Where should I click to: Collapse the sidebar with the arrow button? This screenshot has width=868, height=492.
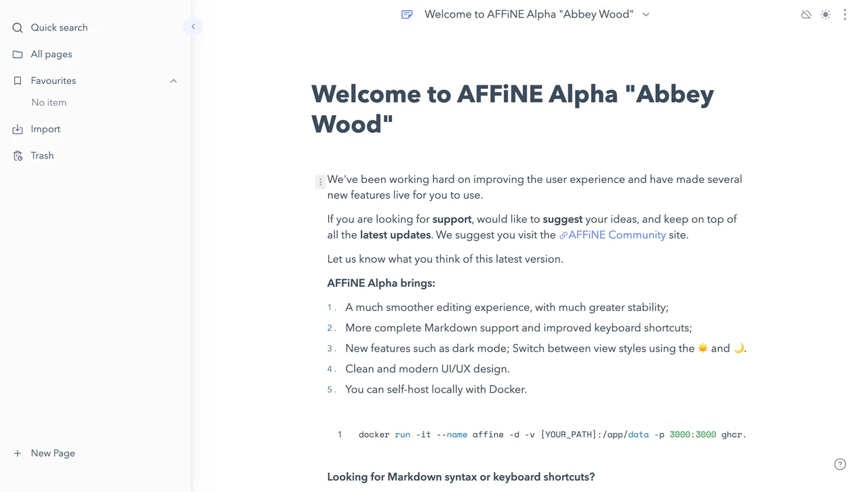point(193,26)
